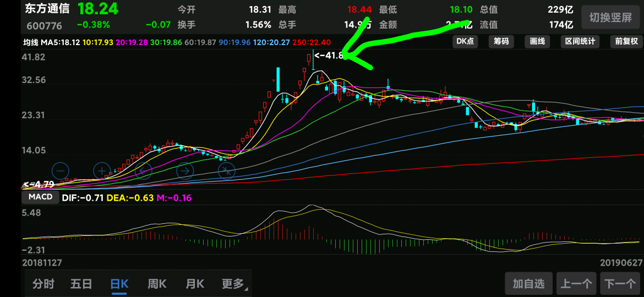
Task: Tap the low marker <-4.79
Action: [39, 184]
